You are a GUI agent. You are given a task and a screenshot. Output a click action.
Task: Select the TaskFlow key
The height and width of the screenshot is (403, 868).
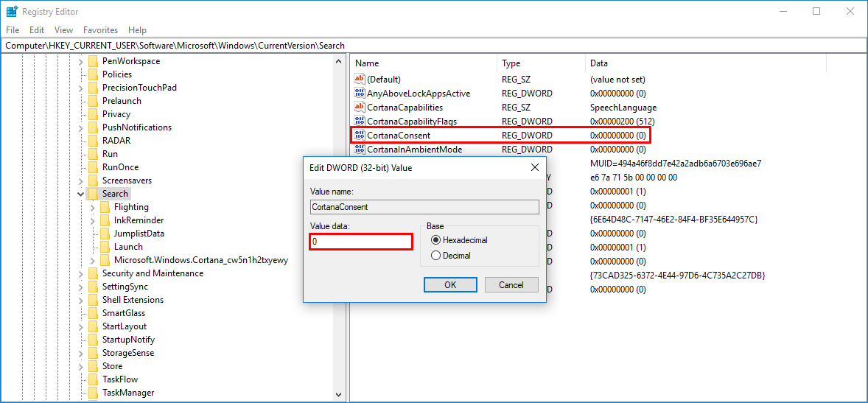[120, 379]
